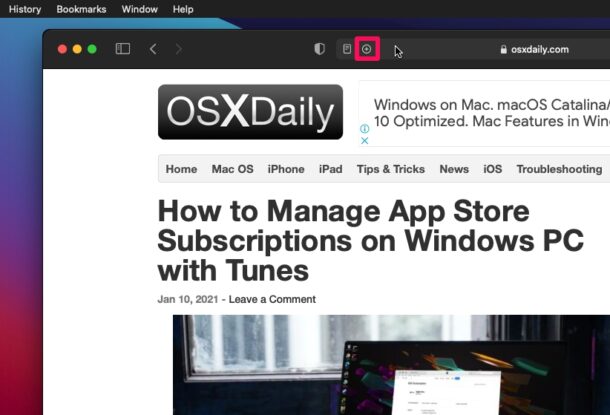Click the article's laptop photo
The width and height of the screenshot is (610, 415).
point(391,365)
